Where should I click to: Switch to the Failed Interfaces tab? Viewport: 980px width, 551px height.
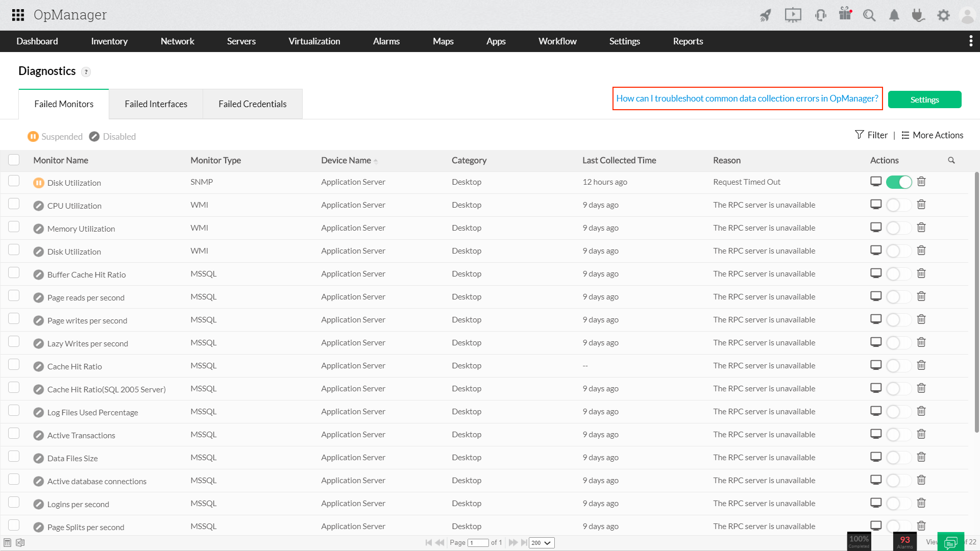(156, 104)
